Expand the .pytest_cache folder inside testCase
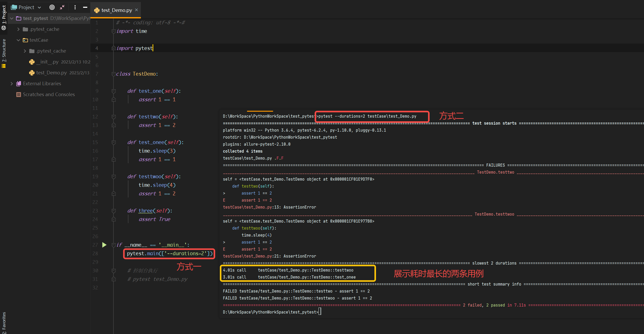This screenshot has height=334, width=644. pos(25,51)
